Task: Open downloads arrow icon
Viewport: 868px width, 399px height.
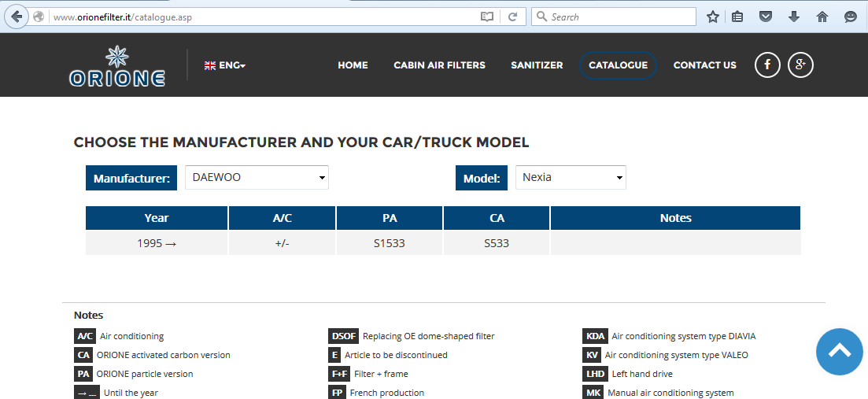Action: pyautogui.click(x=794, y=17)
